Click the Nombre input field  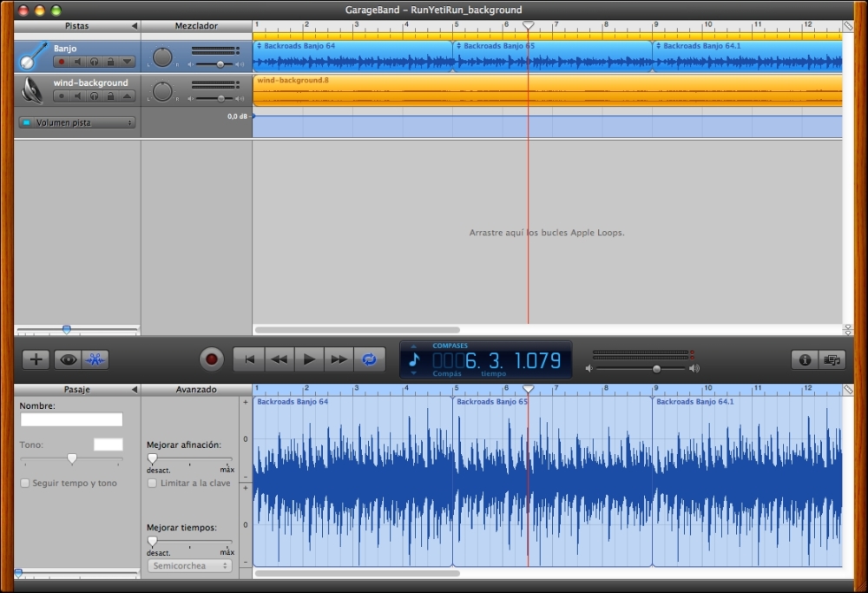click(x=71, y=419)
